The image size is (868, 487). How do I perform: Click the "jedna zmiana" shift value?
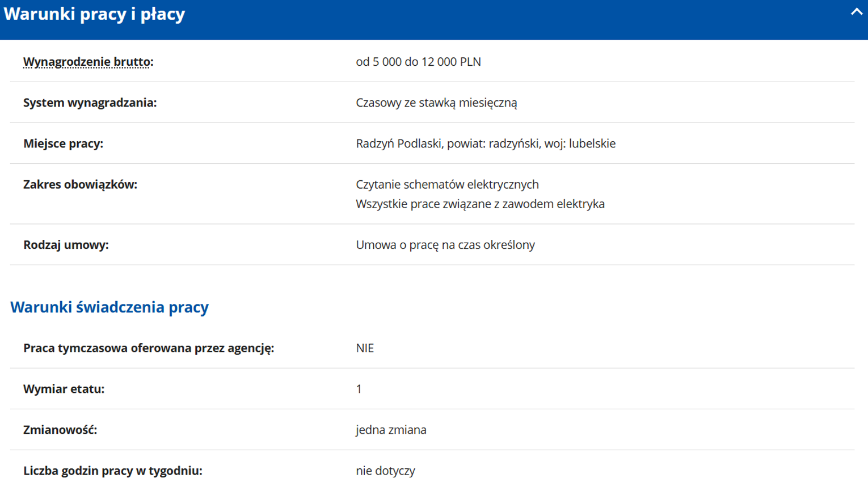(x=391, y=430)
